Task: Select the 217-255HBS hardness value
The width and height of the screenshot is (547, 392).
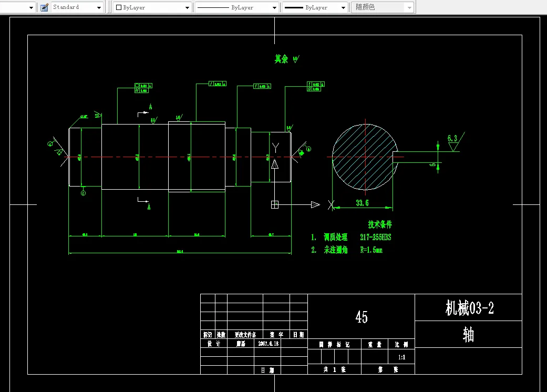Action: click(x=376, y=237)
